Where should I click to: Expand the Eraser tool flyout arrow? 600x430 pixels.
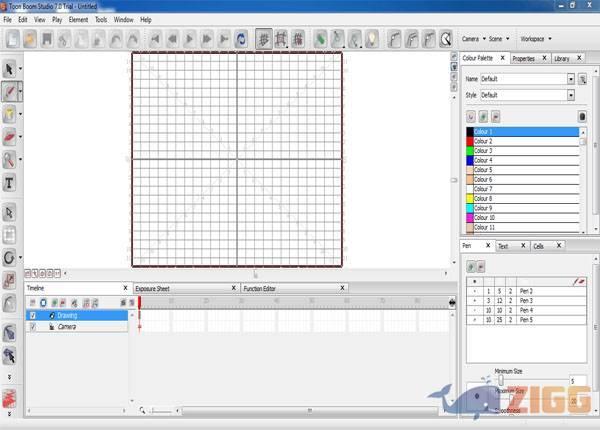[21, 137]
